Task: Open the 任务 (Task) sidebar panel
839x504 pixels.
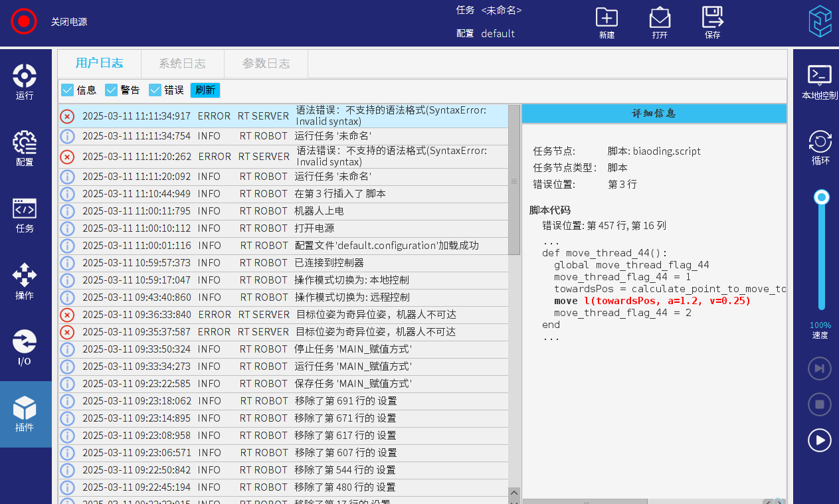Action: point(25,214)
